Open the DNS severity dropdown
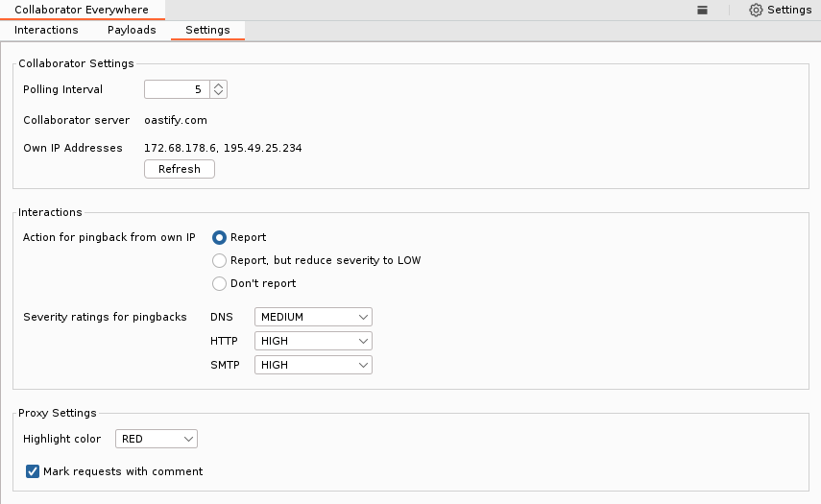 [313, 317]
